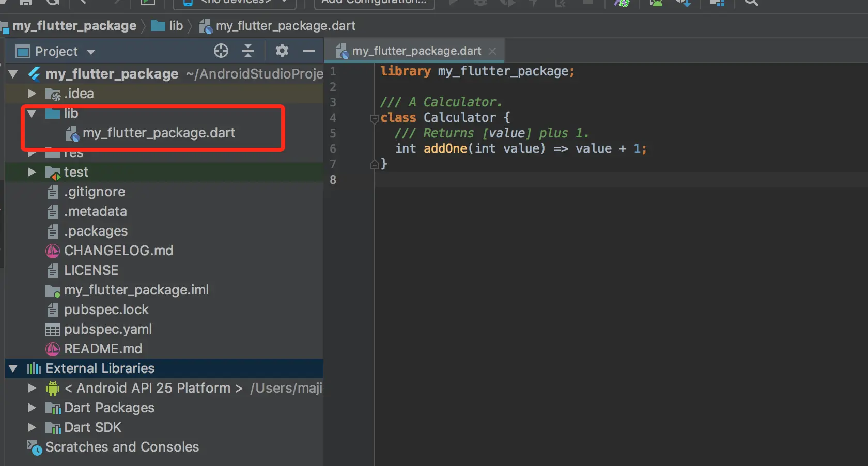Click the Dart SDK library icon
The width and height of the screenshot is (868, 466).
pos(53,428)
